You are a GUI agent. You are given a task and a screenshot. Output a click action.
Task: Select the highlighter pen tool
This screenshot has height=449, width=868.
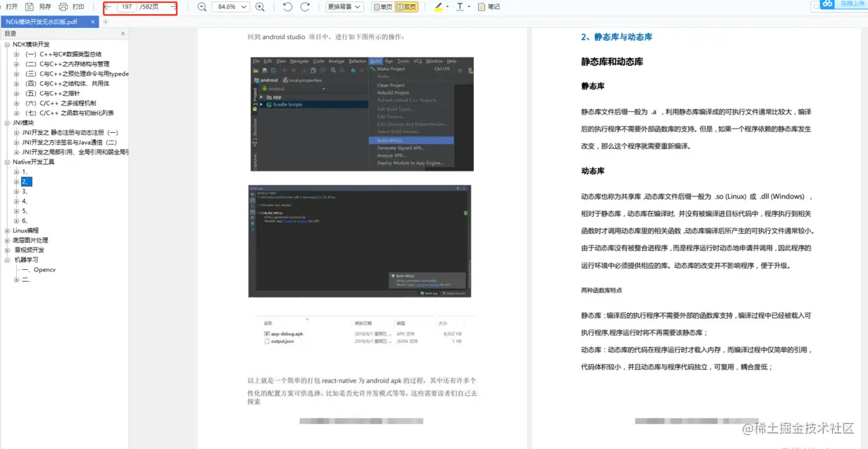(438, 6)
